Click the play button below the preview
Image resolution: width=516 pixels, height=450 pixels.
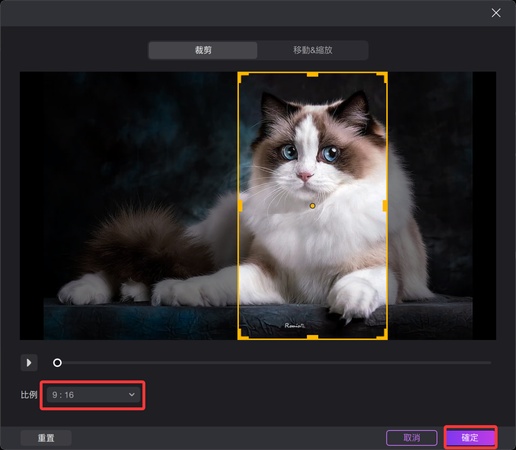(29, 362)
